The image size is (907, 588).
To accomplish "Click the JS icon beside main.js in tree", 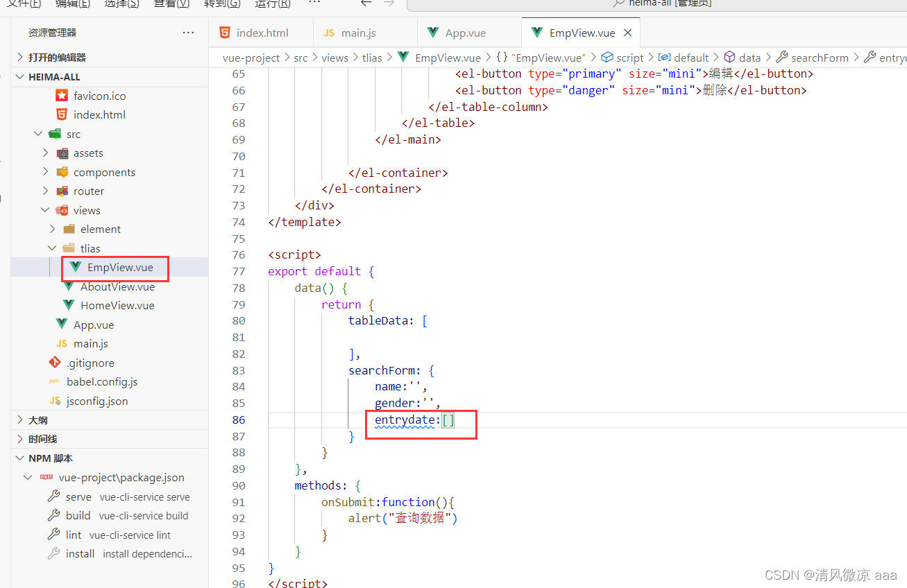I will (x=62, y=344).
